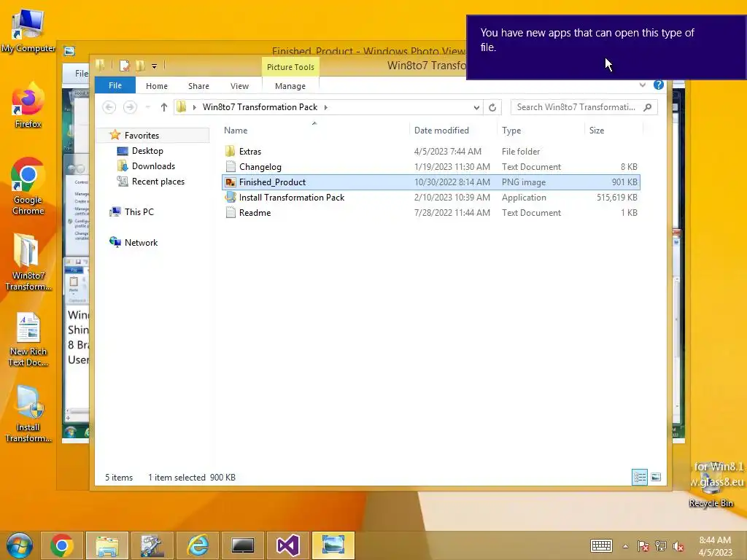This screenshot has width=747, height=560.
Task: Open Explorer Help question mark
Action: tap(659, 85)
